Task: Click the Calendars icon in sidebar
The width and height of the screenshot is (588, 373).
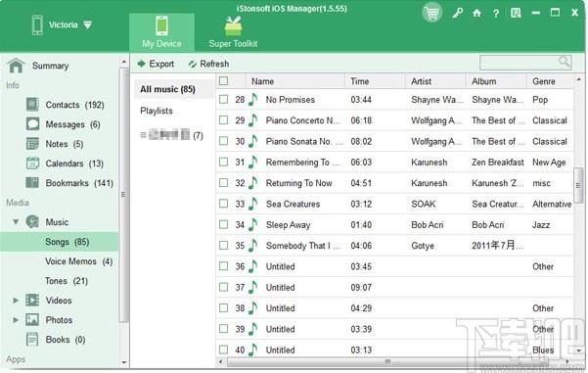Action: tap(32, 163)
